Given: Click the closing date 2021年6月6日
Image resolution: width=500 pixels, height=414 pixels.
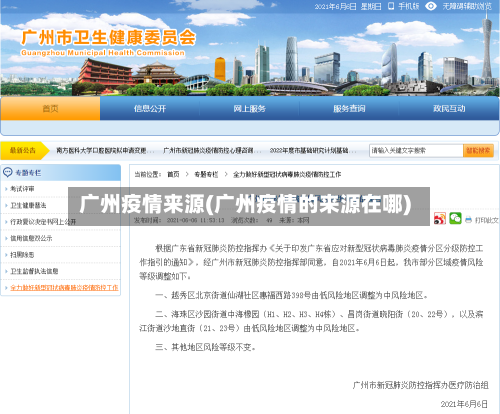Looking at the screenshot, I should click(464, 404).
